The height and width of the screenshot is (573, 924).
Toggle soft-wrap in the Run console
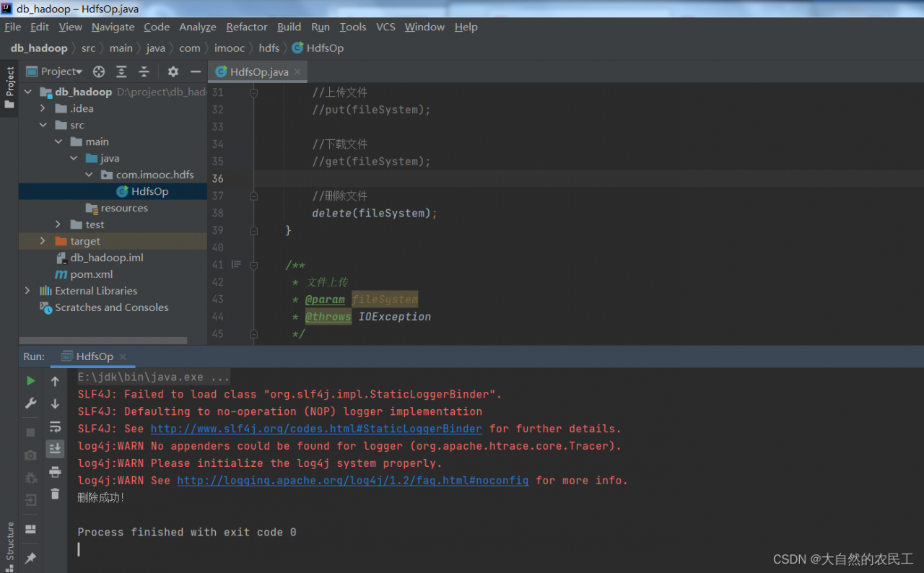pos(55,427)
